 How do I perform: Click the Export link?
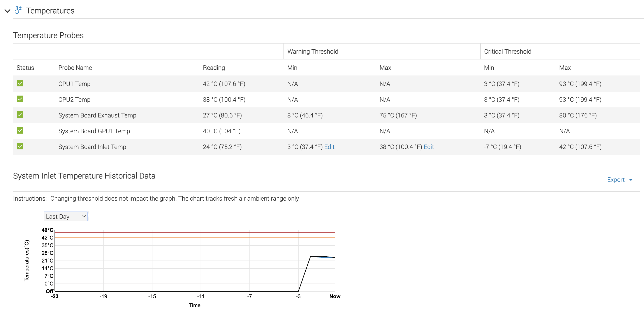tap(616, 180)
